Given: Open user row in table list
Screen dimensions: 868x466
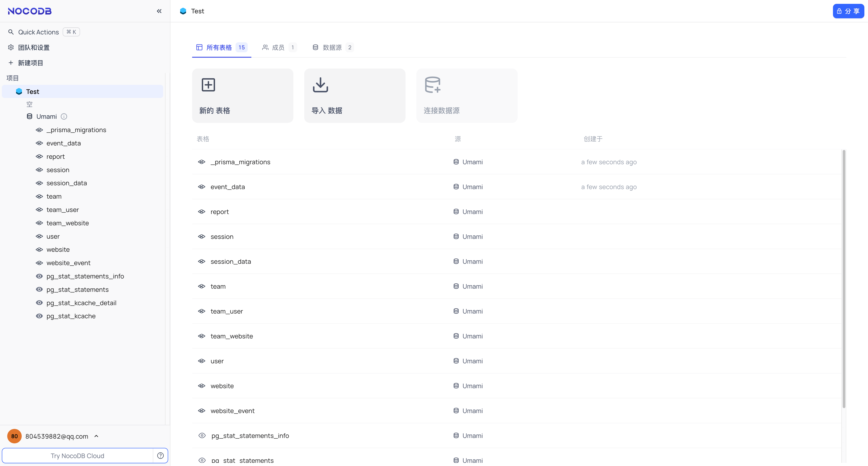Looking at the screenshot, I should point(517,361).
